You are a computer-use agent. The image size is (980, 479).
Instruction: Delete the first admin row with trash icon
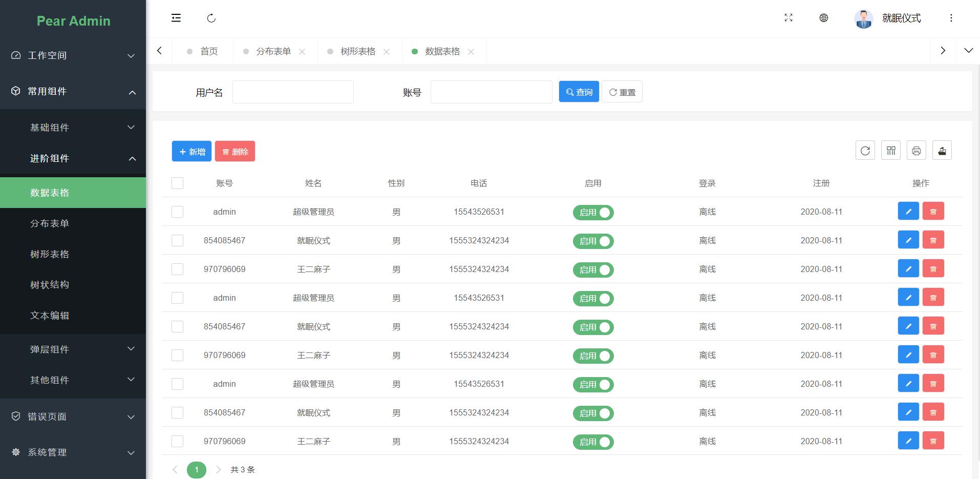[x=933, y=211]
